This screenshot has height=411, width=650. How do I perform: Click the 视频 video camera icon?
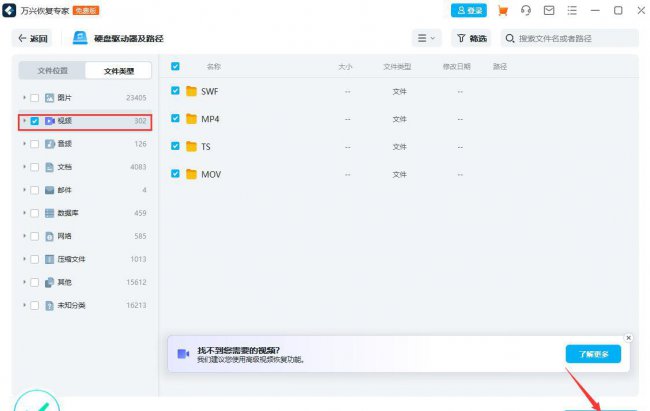coord(50,121)
